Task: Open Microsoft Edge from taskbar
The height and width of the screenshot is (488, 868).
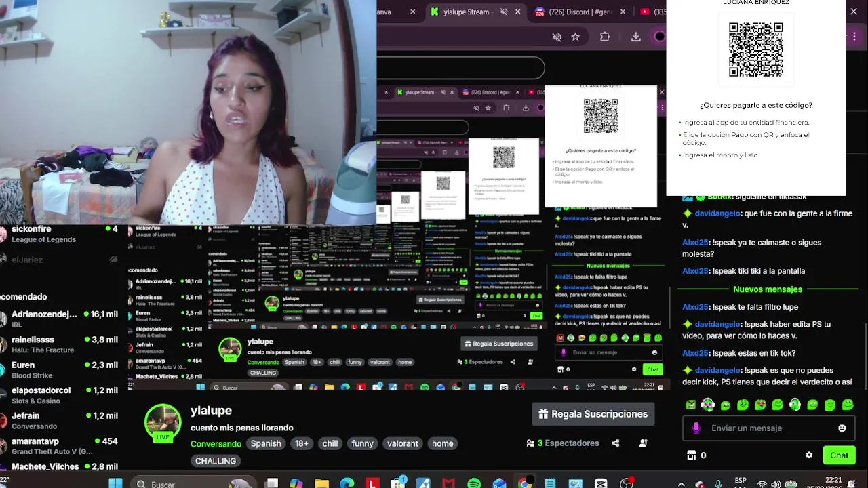Action: coord(347,483)
